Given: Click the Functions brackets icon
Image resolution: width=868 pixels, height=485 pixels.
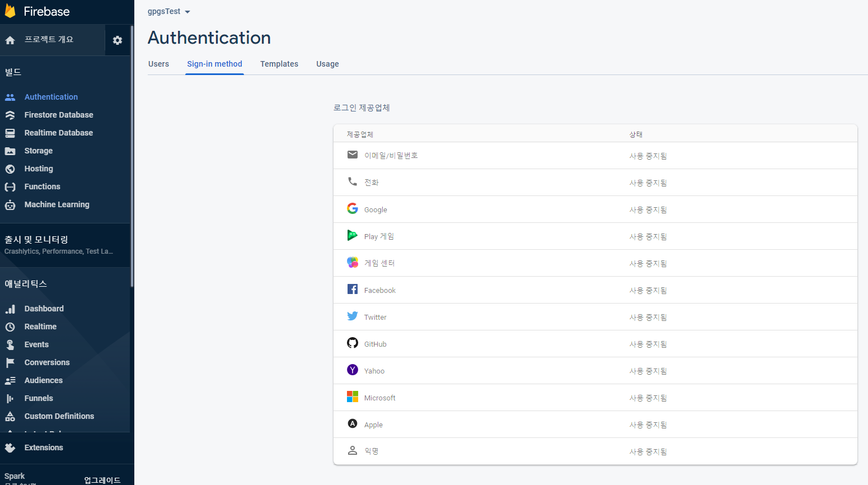Looking at the screenshot, I should (10, 186).
